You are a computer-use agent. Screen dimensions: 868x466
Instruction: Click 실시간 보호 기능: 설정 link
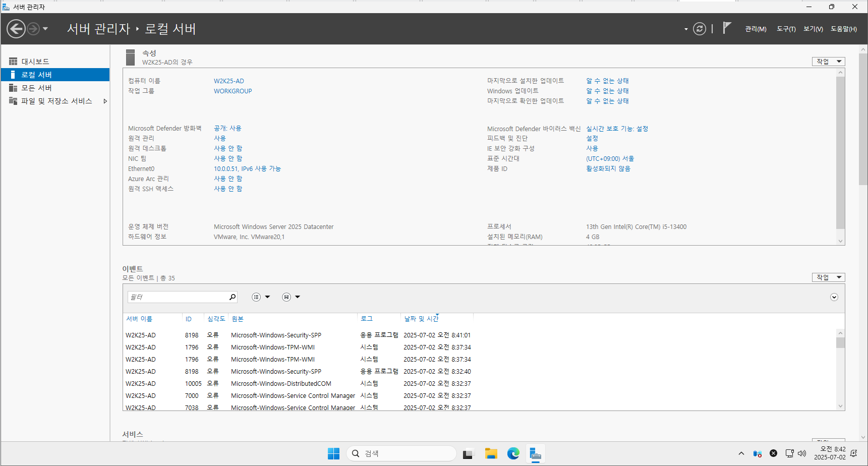(617, 129)
